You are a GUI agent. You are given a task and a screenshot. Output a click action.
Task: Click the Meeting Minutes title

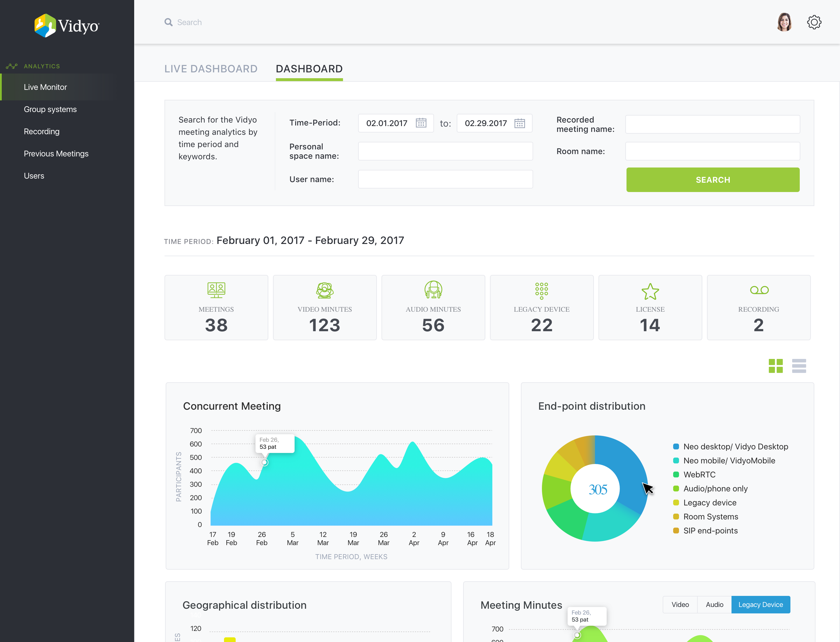click(521, 605)
